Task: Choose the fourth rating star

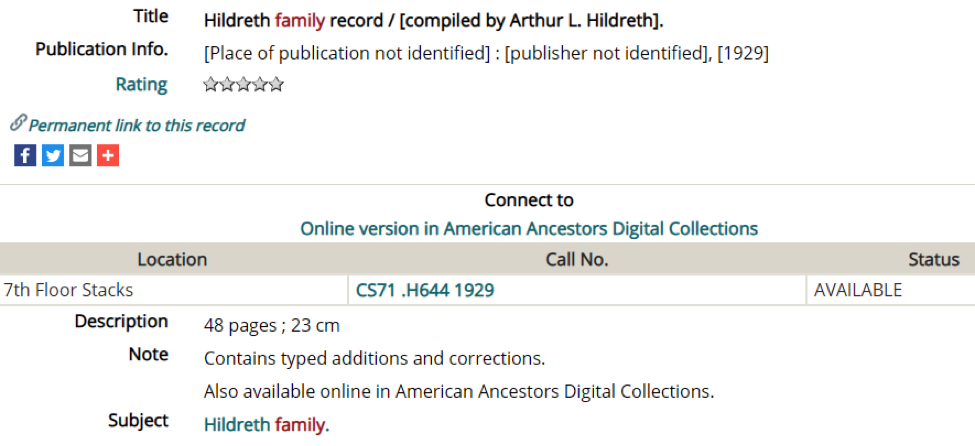Action: [x=259, y=85]
